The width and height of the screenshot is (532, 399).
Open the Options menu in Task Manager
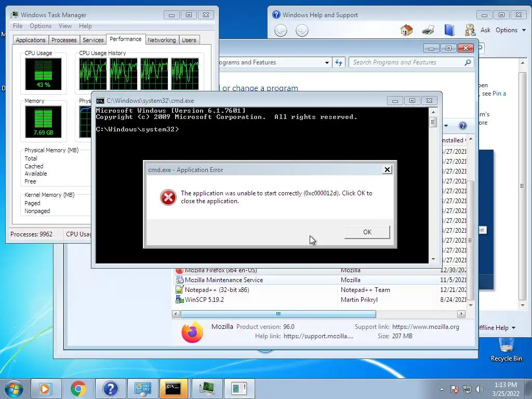(41, 26)
